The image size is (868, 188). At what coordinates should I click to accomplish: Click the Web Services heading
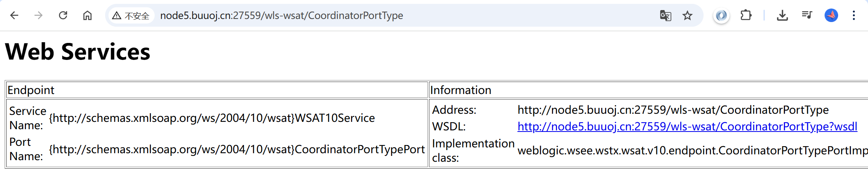point(78,52)
